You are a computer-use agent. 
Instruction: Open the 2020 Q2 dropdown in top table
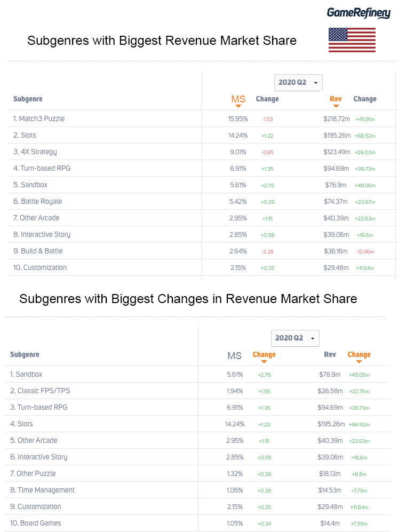click(298, 83)
